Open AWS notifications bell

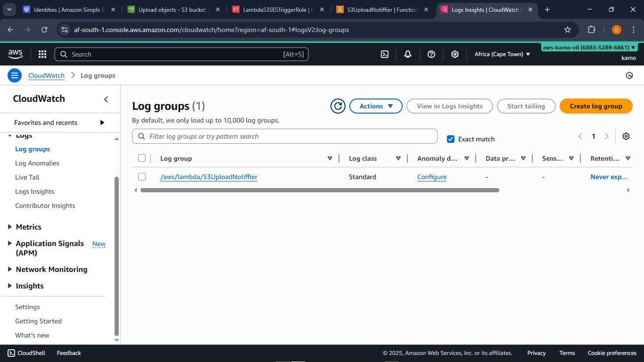[407, 54]
